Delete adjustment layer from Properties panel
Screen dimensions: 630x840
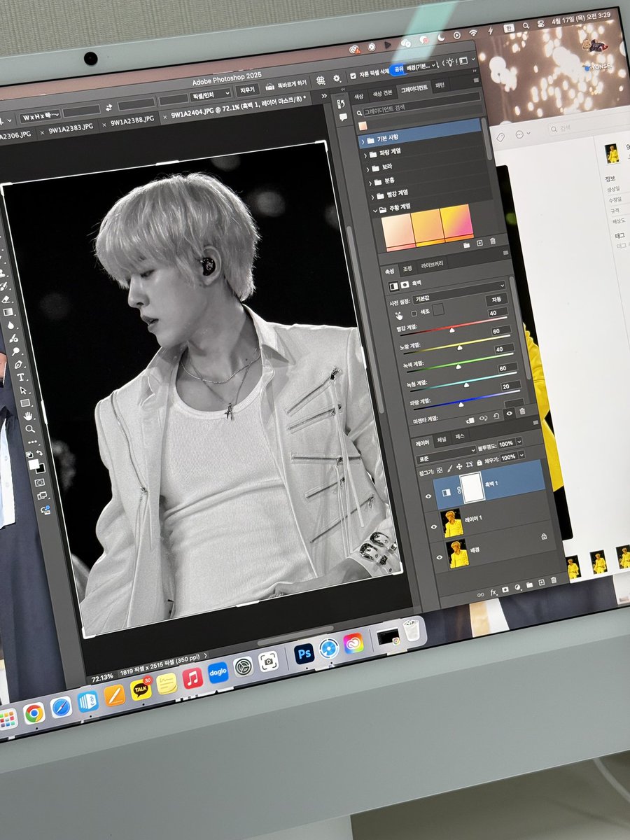click(x=522, y=412)
